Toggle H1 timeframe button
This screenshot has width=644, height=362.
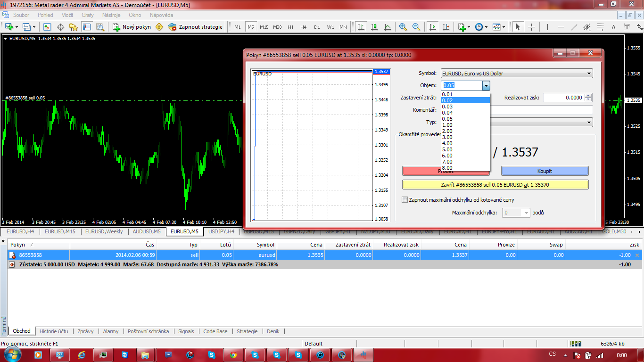pos(290,27)
